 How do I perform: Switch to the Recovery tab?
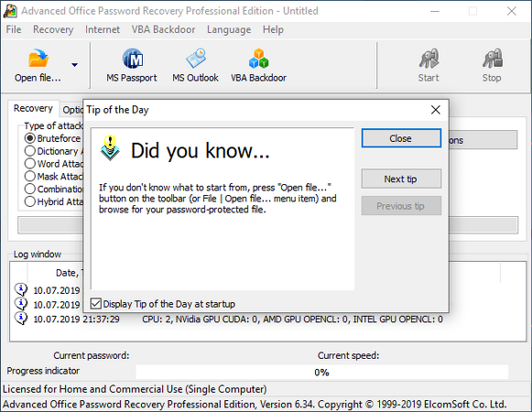pyautogui.click(x=33, y=108)
